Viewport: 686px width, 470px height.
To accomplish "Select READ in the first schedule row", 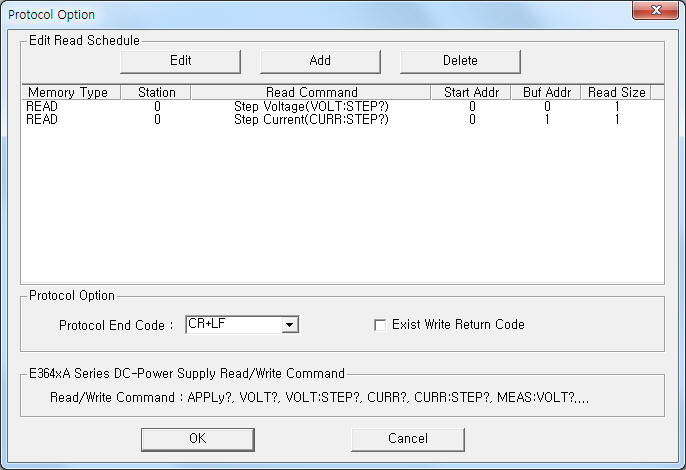I will (42, 106).
